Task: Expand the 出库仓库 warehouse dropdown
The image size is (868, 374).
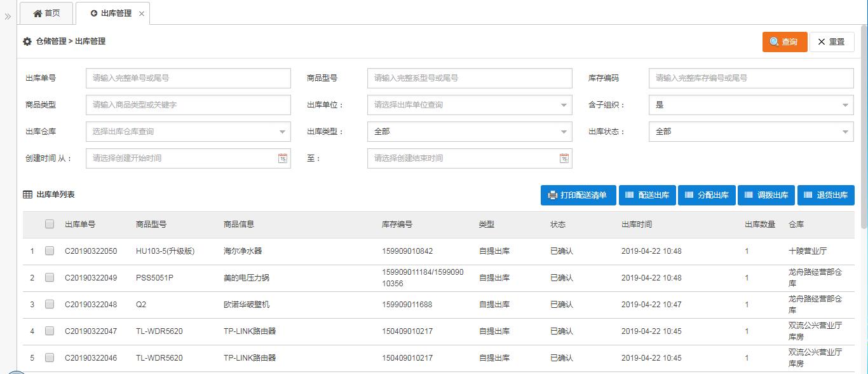Action: coord(188,132)
